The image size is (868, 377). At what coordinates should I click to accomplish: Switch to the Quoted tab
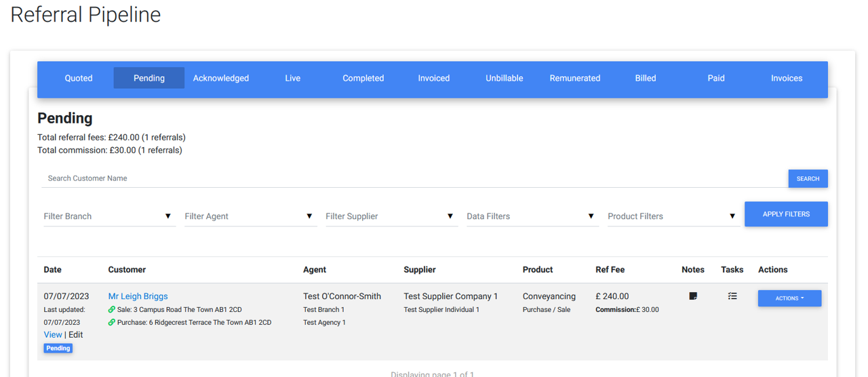(79, 78)
